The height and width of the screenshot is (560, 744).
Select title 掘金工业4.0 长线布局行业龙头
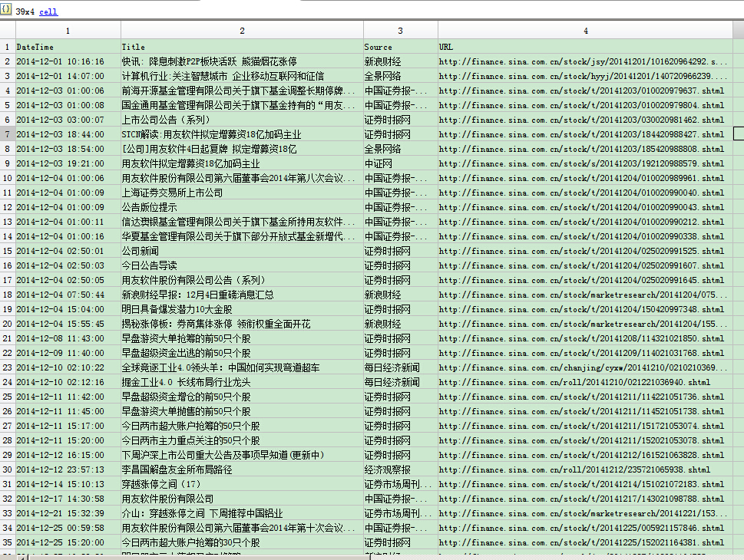242,382
